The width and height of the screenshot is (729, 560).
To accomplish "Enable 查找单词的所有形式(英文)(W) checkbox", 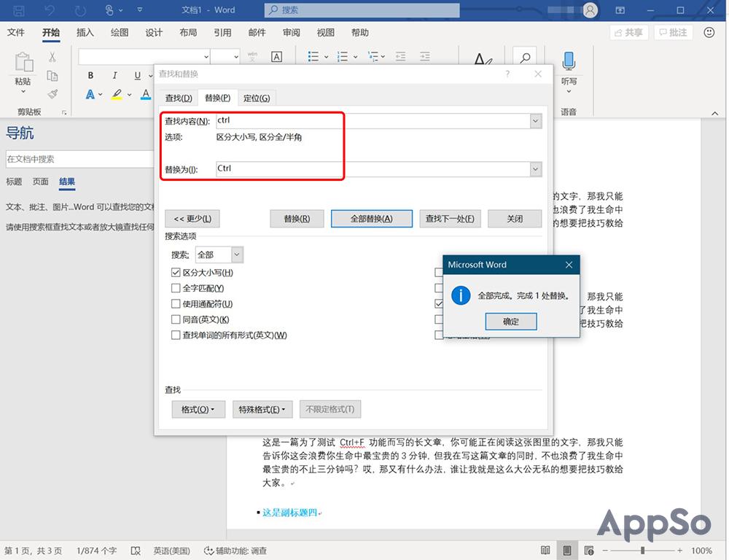I will [x=176, y=335].
